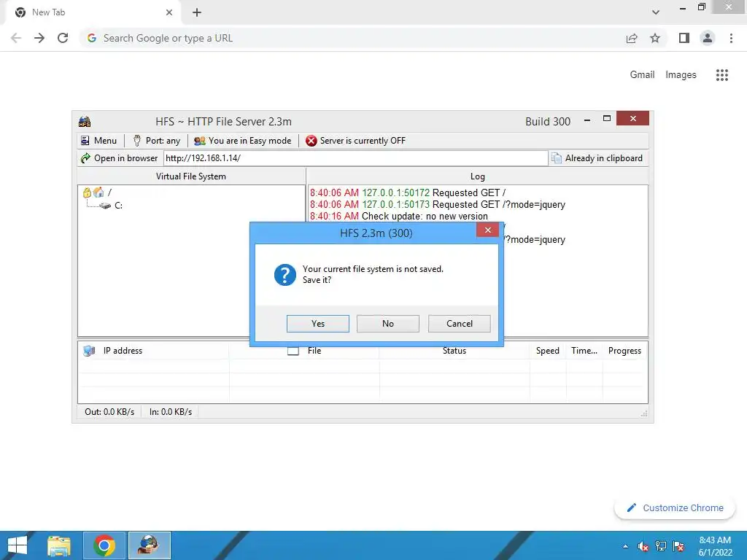This screenshot has width=747, height=560.
Task: Click the taskbar clock showing 8:43 AM
Action: pos(715,546)
